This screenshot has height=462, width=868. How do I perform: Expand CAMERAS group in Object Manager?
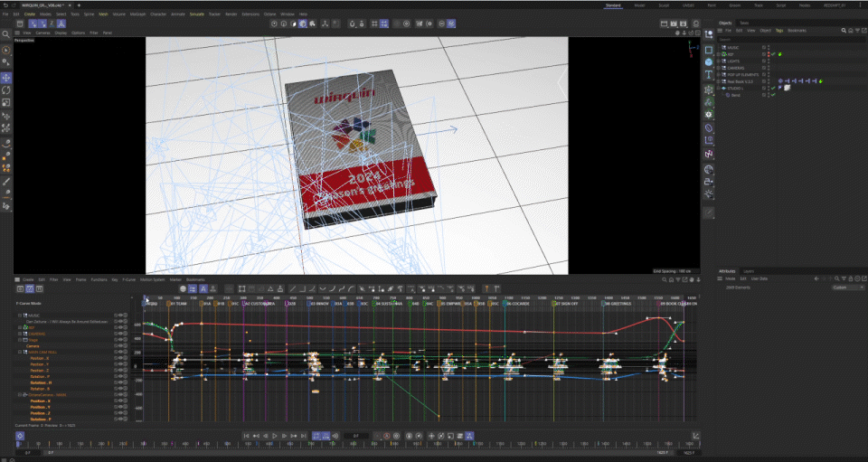719,68
